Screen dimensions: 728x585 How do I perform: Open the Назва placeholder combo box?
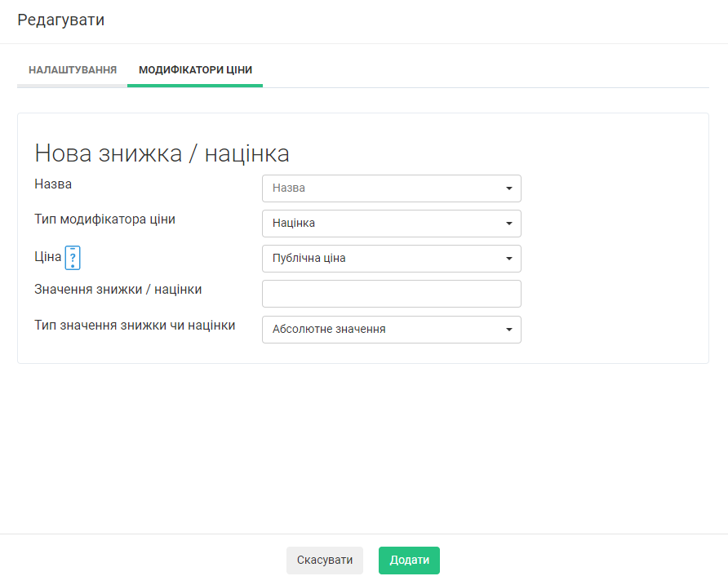[384, 188]
